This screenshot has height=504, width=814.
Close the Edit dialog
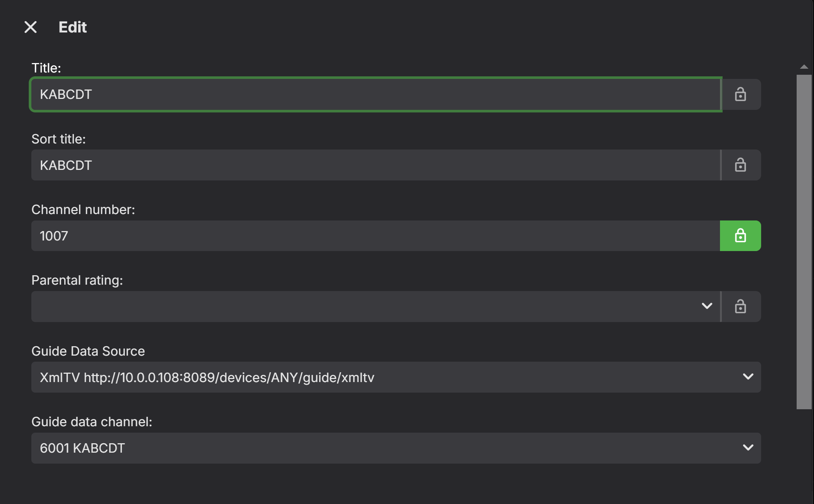(x=31, y=27)
